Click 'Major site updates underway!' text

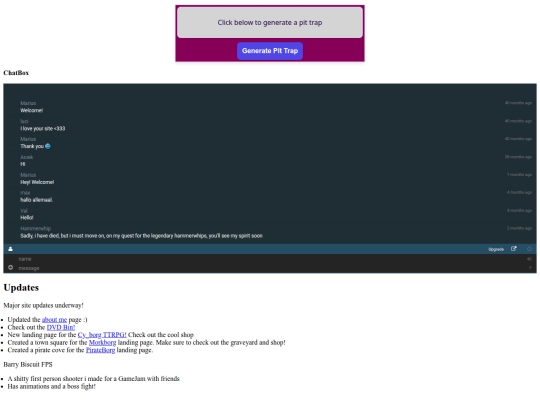pos(43,305)
